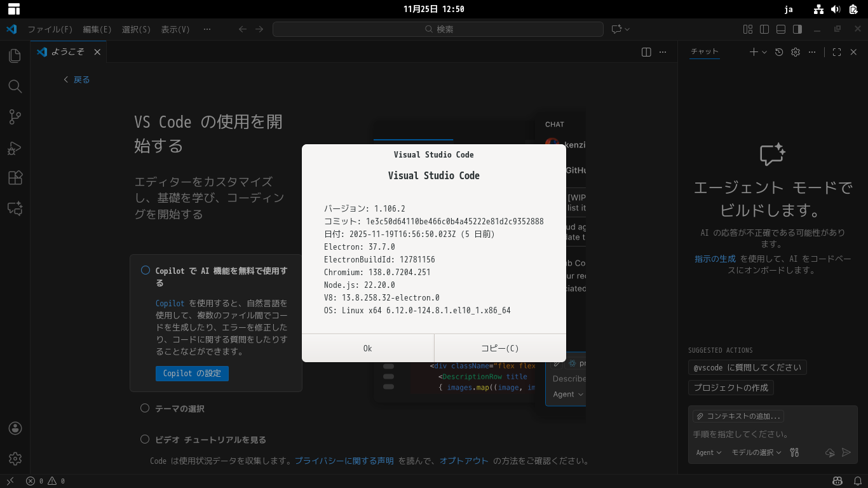This screenshot has width=868, height=488.
Task: Open the Agent mode dropdown
Action: coord(709,452)
